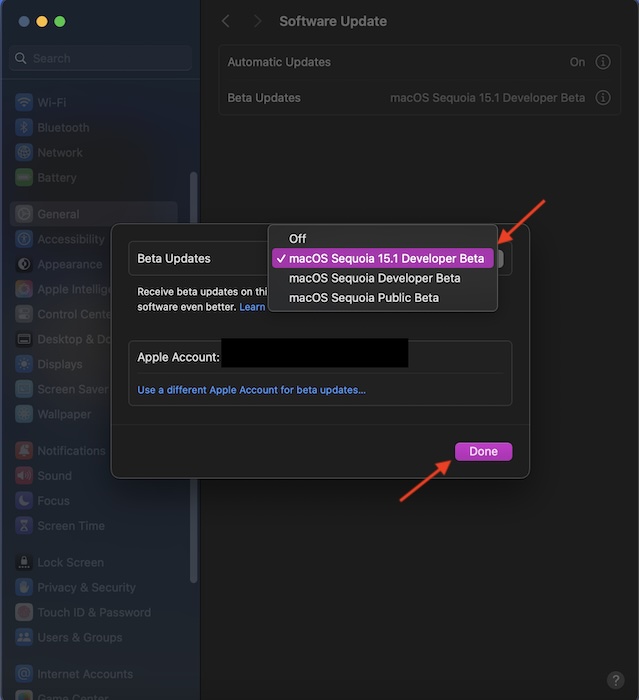
Task: Open Apple Intelligence icon in sidebar
Action: point(24,289)
